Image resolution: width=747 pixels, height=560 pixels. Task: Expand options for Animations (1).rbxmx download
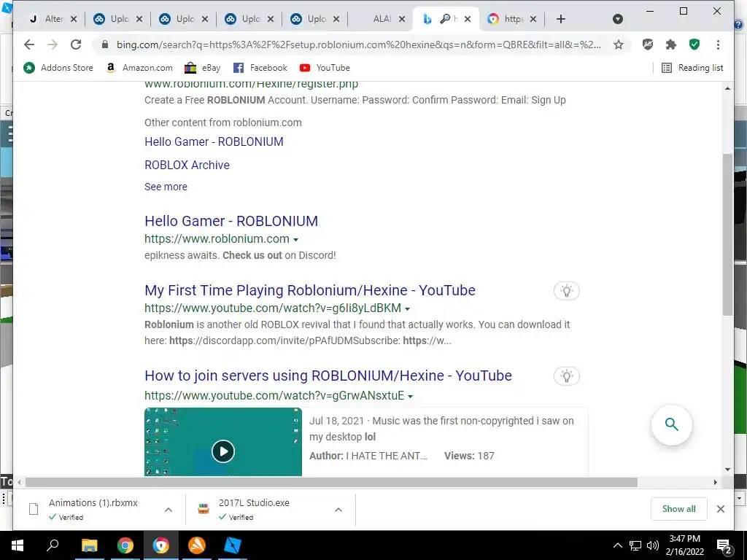[169, 510]
